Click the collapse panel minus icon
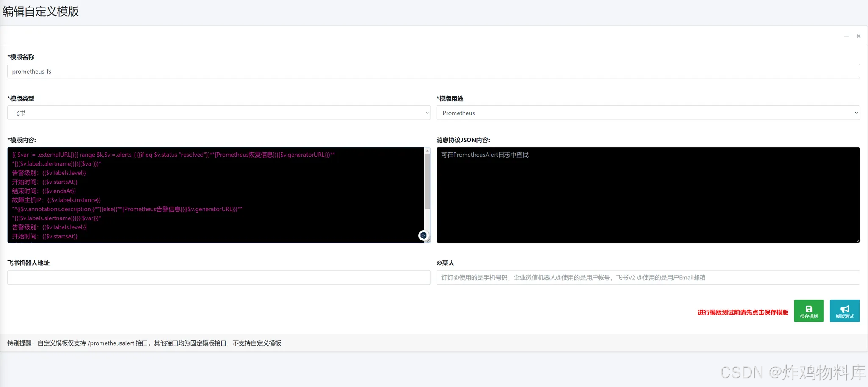This screenshot has width=868, height=387. (x=846, y=36)
